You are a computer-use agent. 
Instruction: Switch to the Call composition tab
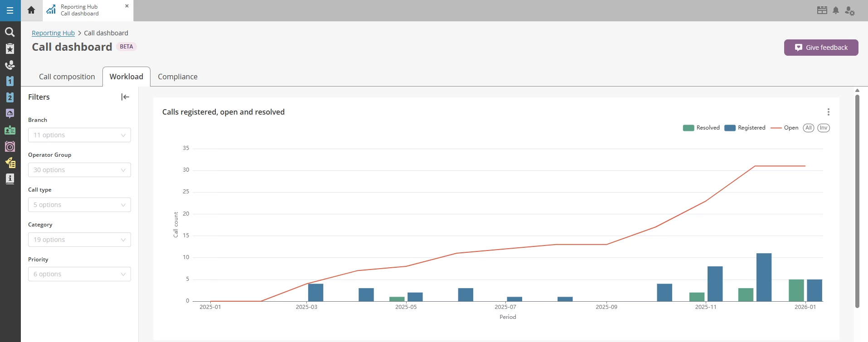pyautogui.click(x=67, y=77)
